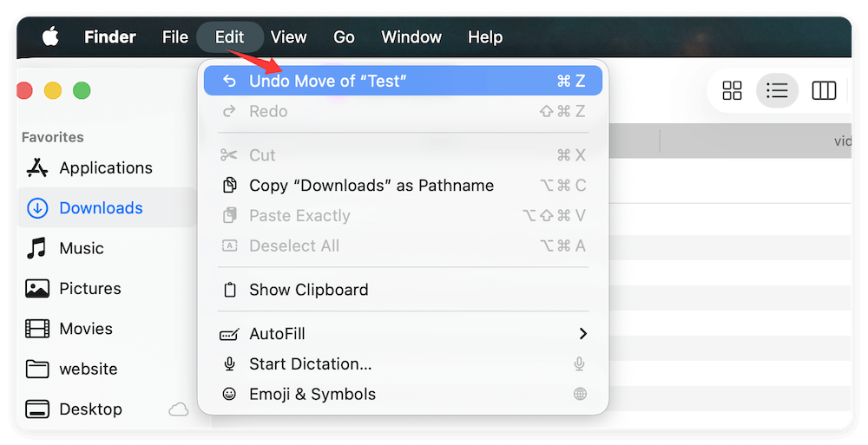Image resolution: width=868 pixels, height=445 pixels.
Task: Choose Start Dictation from menu
Action: point(310,364)
